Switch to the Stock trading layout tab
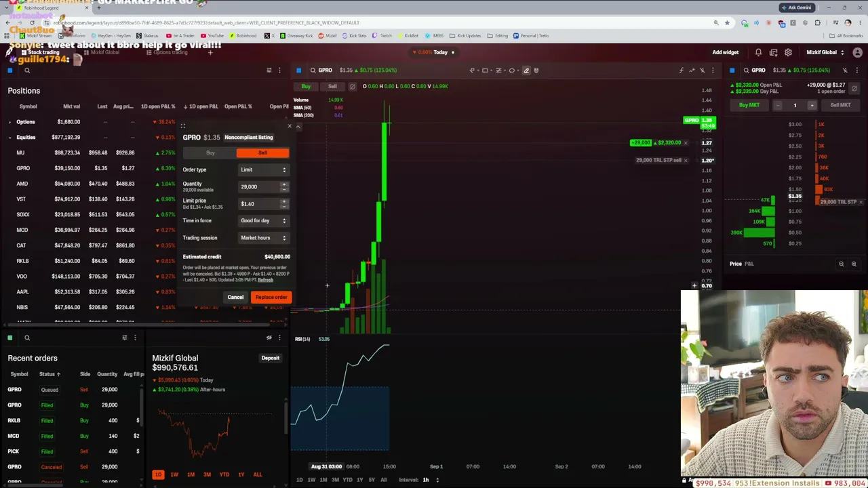 [x=43, y=52]
